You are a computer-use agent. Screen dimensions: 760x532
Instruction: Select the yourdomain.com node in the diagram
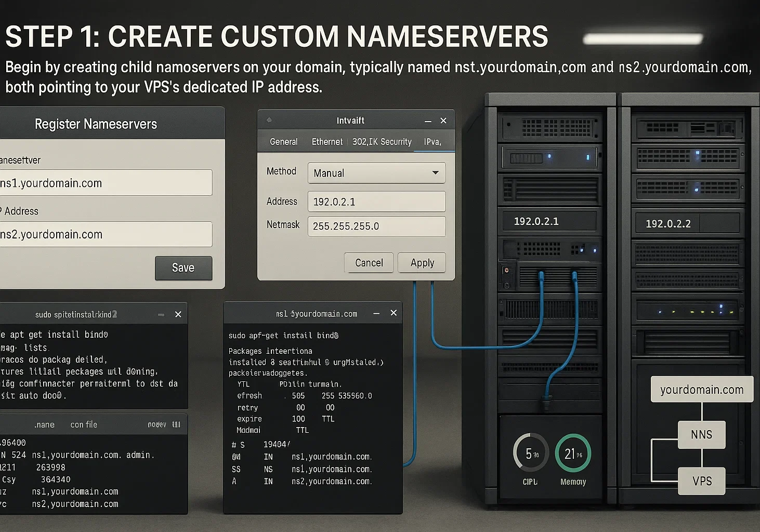pyautogui.click(x=702, y=389)
